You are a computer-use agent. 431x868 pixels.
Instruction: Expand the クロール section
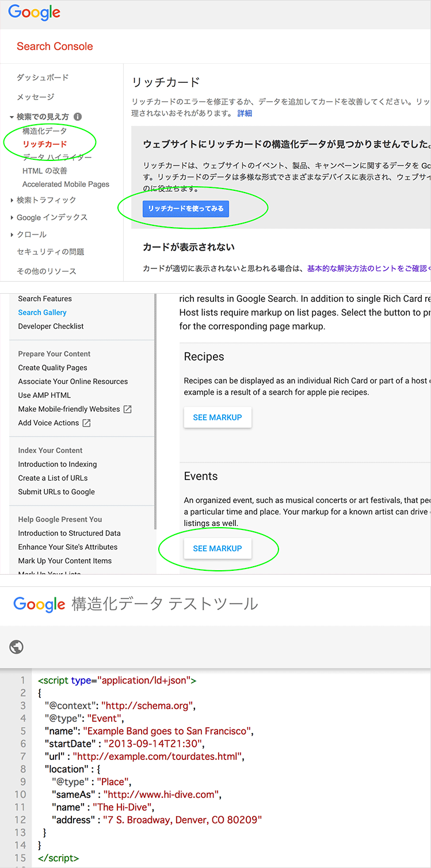click(x=13, y=235)
